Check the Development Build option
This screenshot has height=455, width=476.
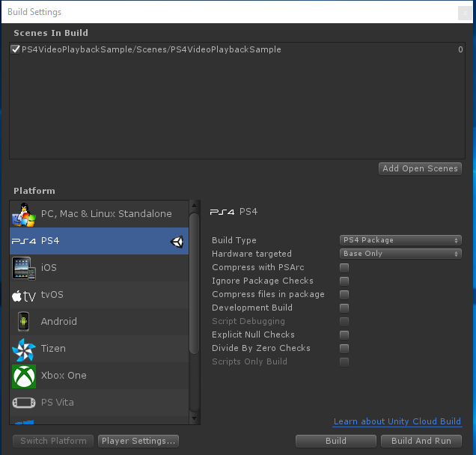pyautogui.click(x=344, y=308)
